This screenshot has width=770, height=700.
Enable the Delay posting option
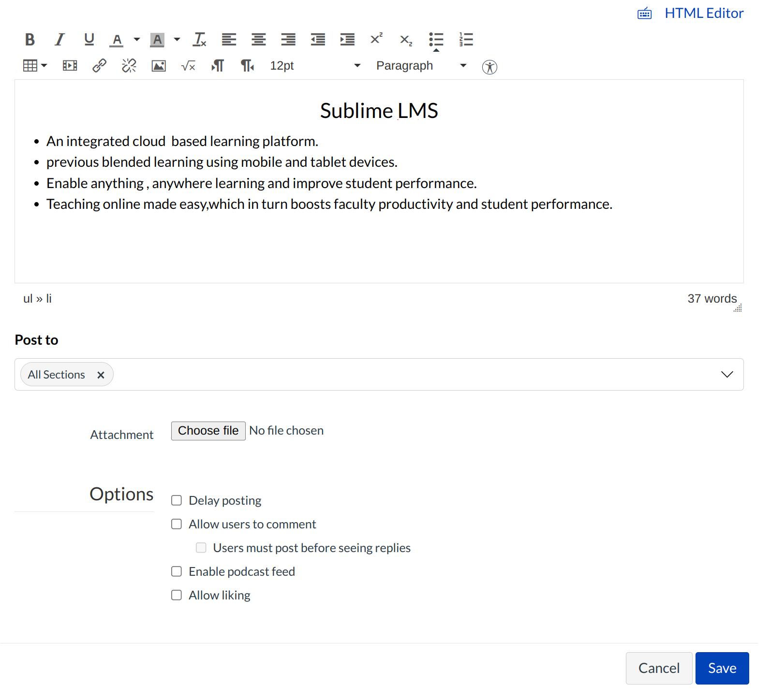pos(177,500)
